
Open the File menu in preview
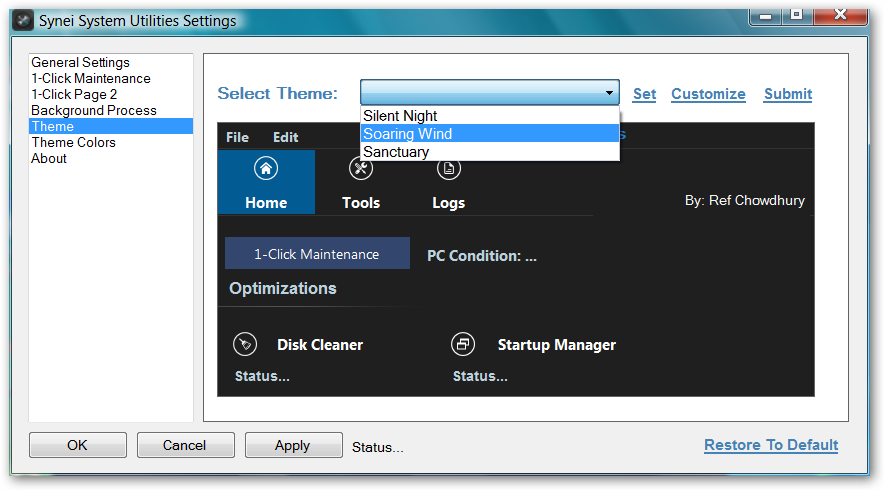237,137
